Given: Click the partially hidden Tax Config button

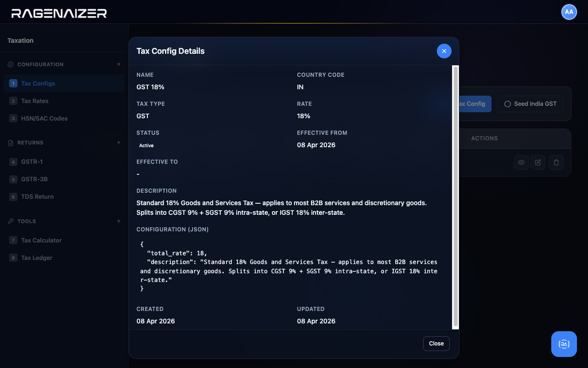Looking at the screenshot, I should (475, 104).
